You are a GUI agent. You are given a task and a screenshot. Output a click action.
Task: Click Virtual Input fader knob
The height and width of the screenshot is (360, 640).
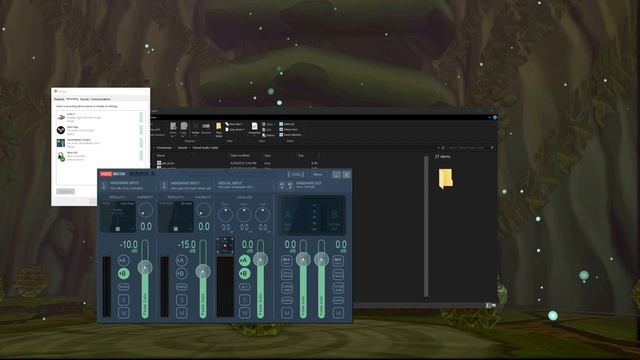(260, 259)
